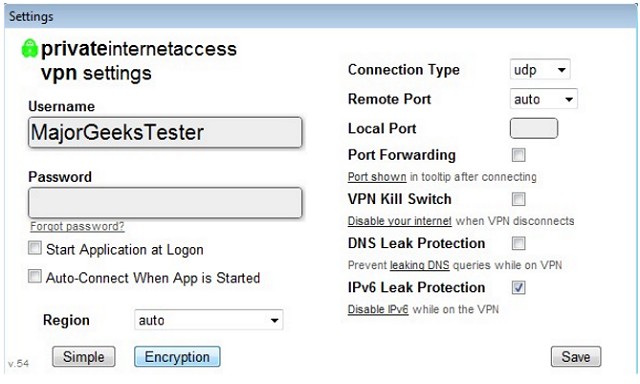
Task: Save the VPN settings
Action: click(576, 357)
